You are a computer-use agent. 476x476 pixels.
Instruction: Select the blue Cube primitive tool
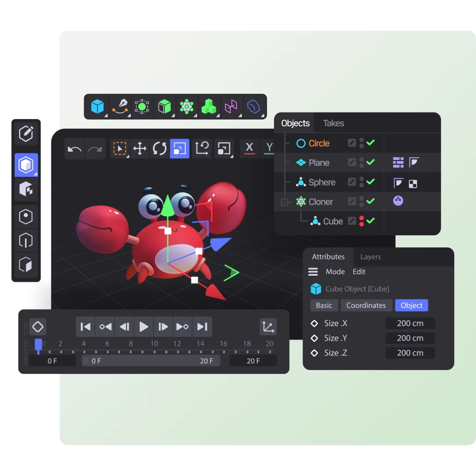point(98,106)
